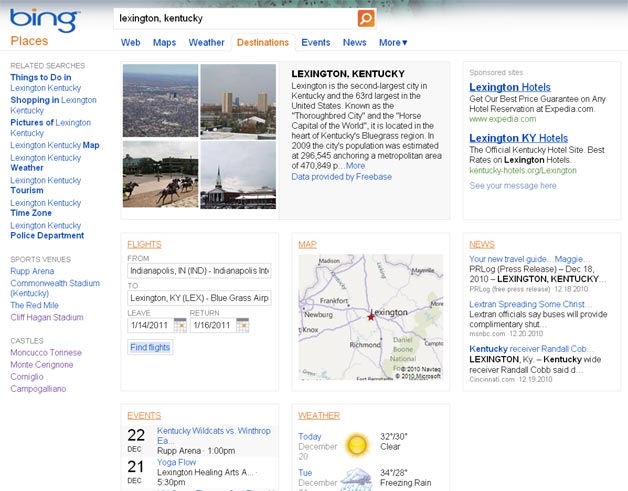This screenshot has width=628, height=491.
Task: Switch to the Web tab
Action: (131, 42)
